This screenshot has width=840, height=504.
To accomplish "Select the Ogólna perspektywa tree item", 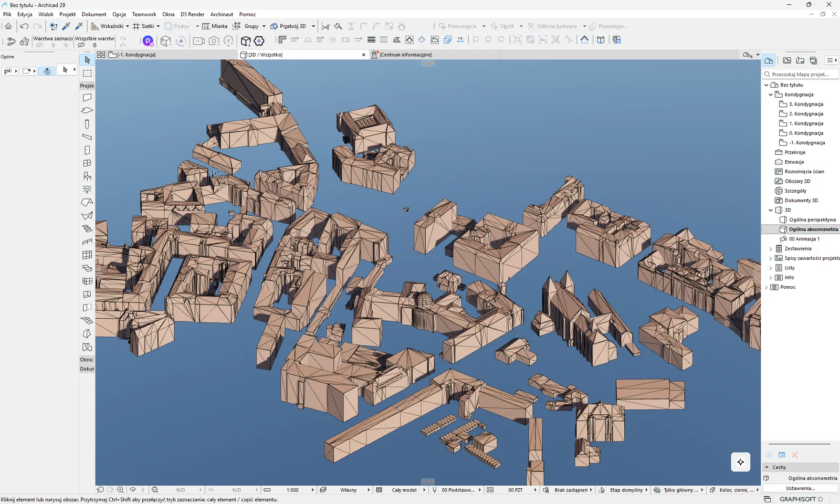I will (812, 220).
